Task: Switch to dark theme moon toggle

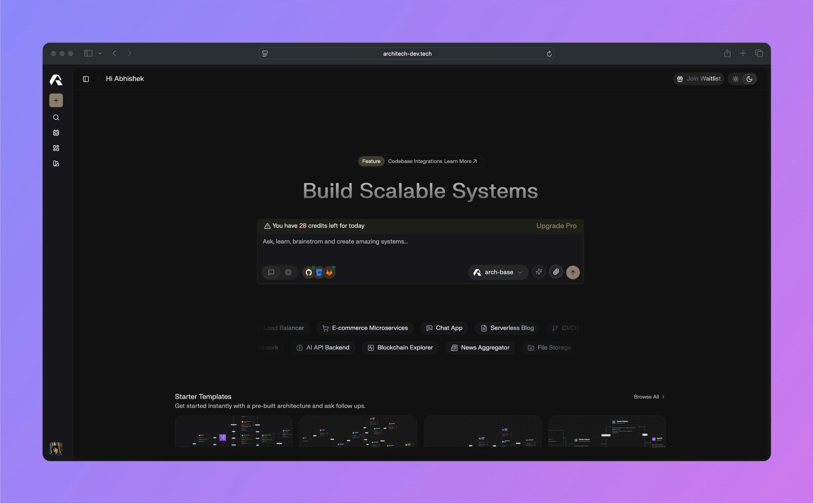Action: point(749,79)
